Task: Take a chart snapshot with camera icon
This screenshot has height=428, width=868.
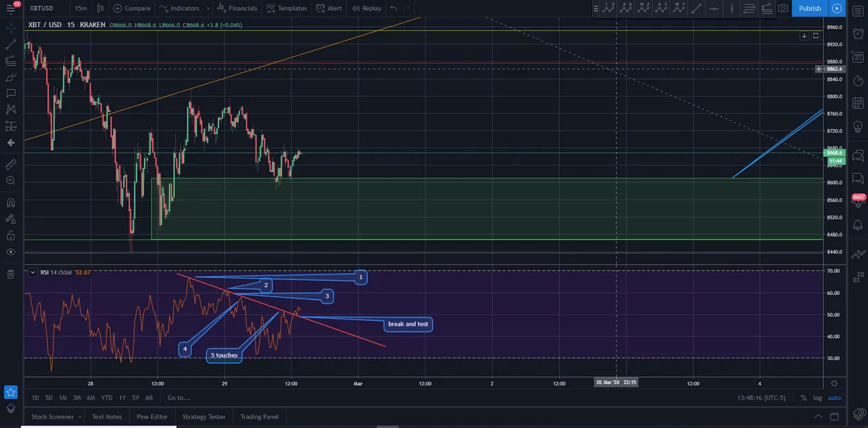Action: pyautogui.click(x=783, y=8)
